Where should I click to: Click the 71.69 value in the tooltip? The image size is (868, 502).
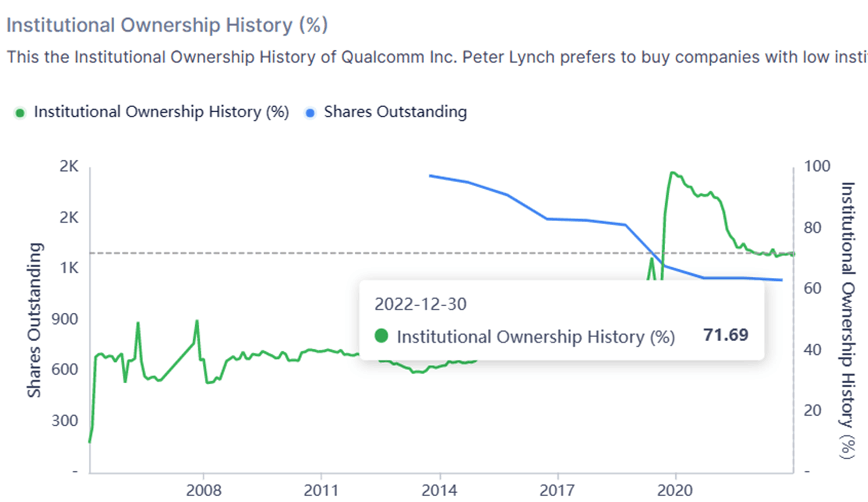point(726,335)
